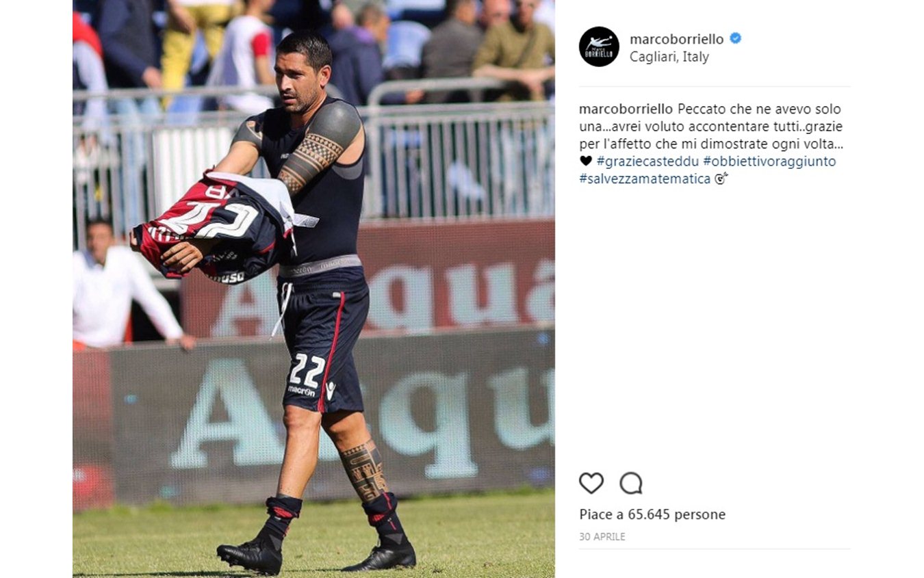Click the black heart emoji in the caption

coord(586,161)
